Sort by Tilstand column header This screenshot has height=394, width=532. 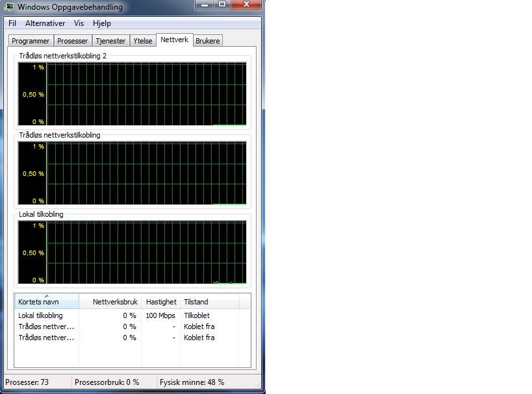point(209,301)
